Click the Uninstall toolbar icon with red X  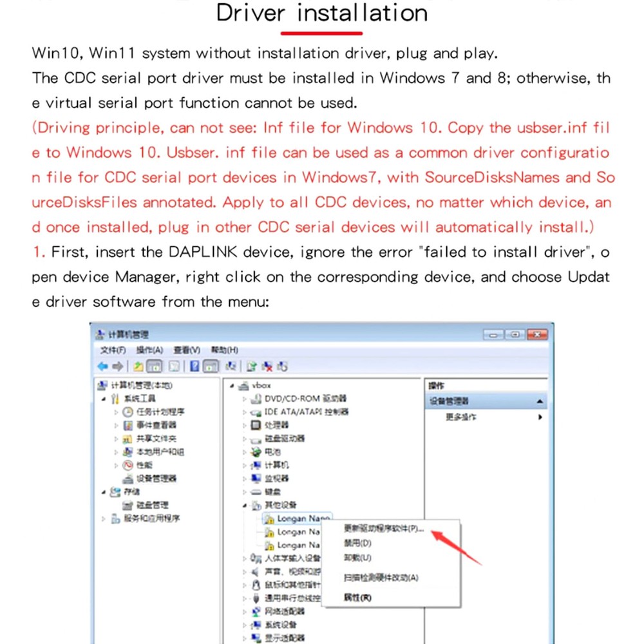(x=267, y=366)
